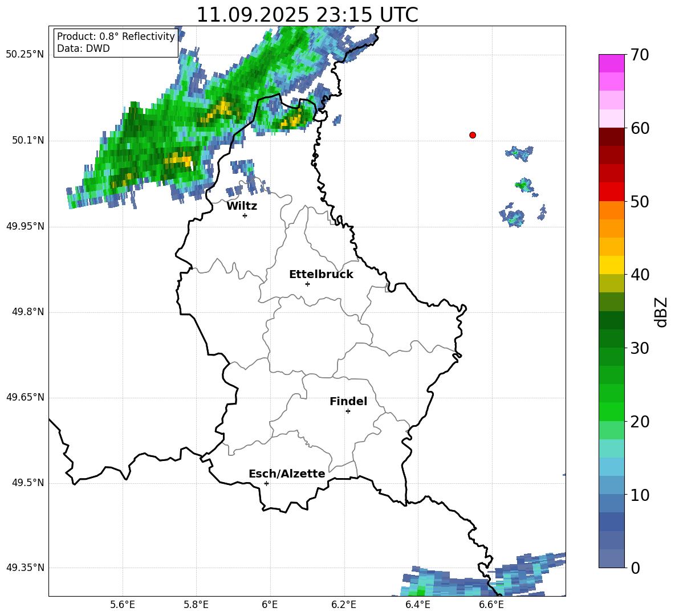675x616 pixels.
Task: Click the 70 tick label on colorbar
Action: coord(640,55)
